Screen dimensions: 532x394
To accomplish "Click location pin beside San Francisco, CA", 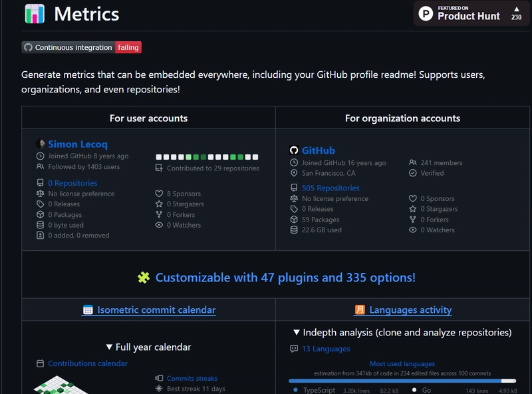I will coord(294,173).
